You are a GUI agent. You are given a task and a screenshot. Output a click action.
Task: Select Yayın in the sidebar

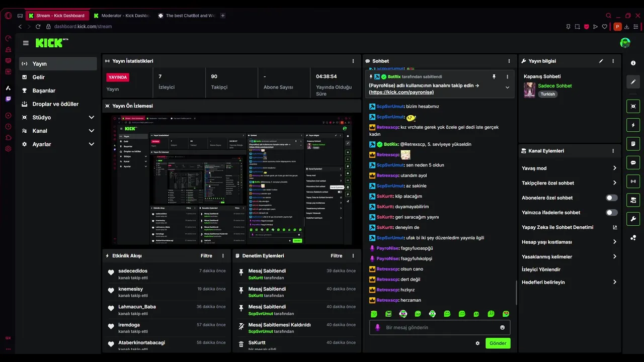tap(58, 64)
